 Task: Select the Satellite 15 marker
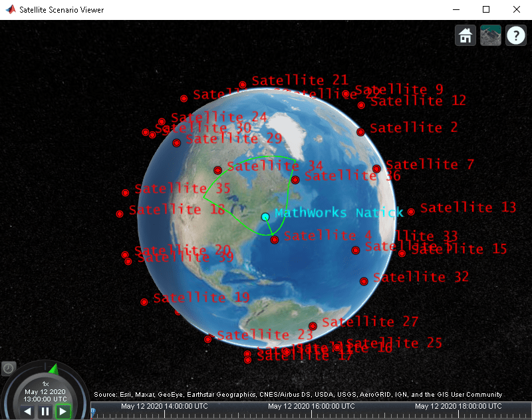point(402,254)
